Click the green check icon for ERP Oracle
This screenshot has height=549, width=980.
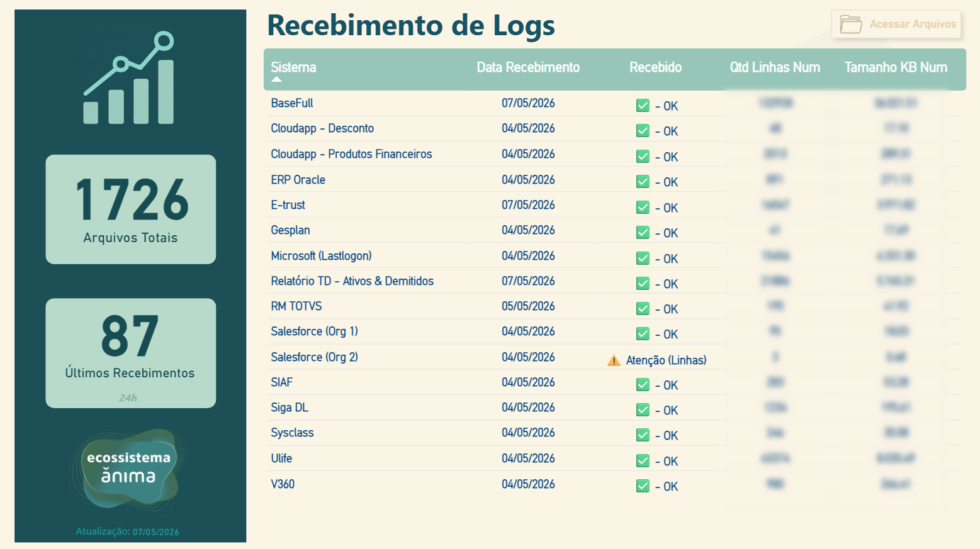pos(643,182)
